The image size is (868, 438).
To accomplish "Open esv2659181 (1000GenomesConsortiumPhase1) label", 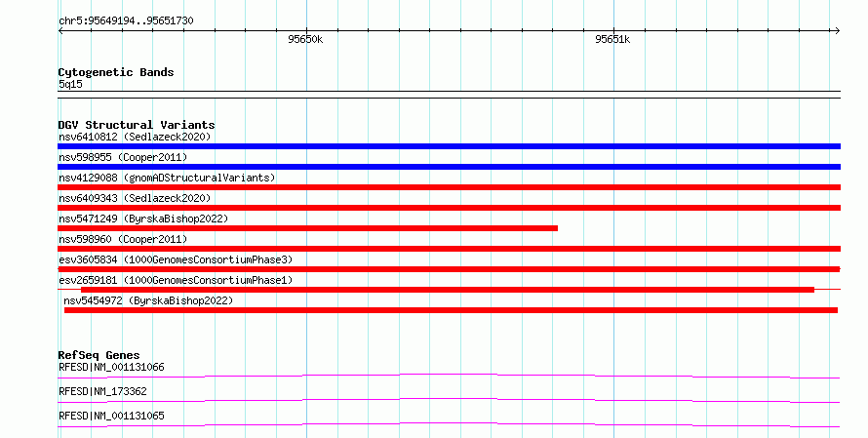I will point(176,280).
